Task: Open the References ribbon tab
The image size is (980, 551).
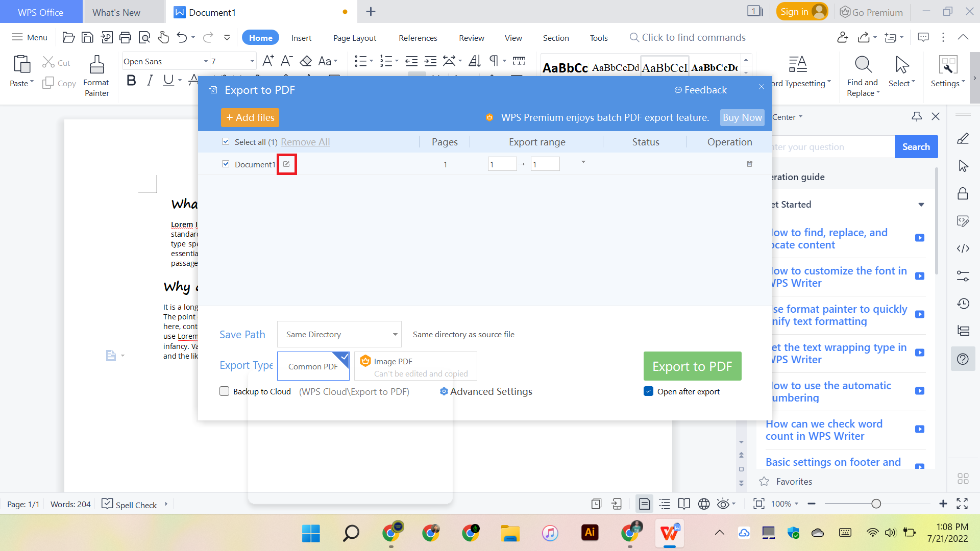Action: pyautogui.click(x=418, y=38)
